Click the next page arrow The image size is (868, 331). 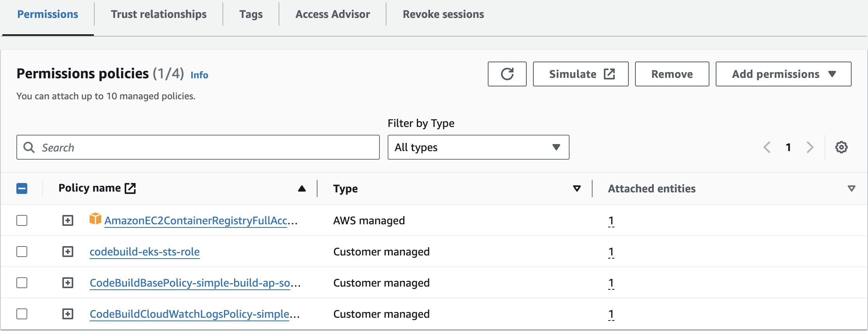click(x=810, y=147)
